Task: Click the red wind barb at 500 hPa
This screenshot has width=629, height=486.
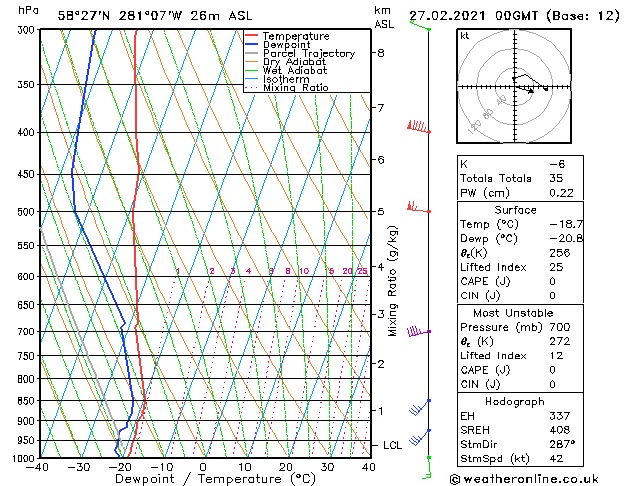Action: 418,207
